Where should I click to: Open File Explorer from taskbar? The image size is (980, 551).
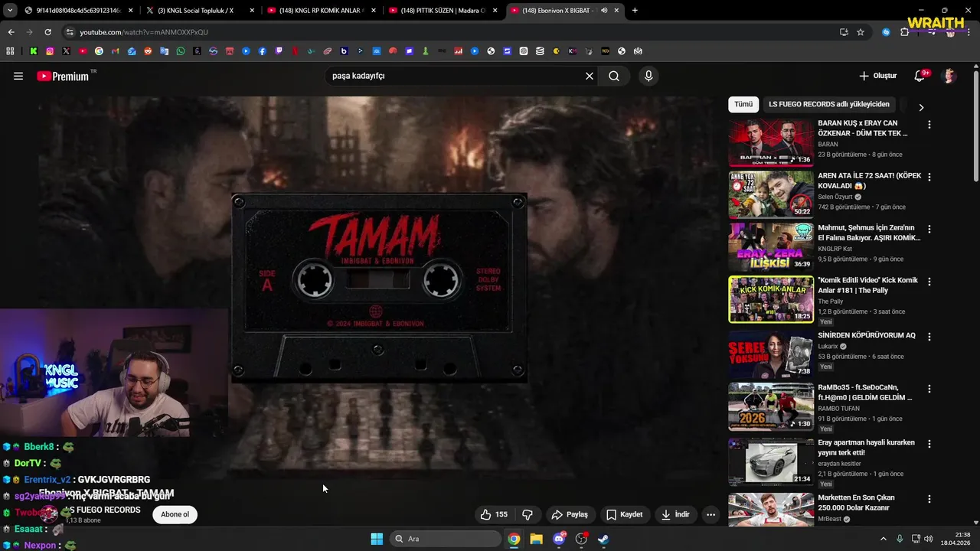click(x=537, y=539)
